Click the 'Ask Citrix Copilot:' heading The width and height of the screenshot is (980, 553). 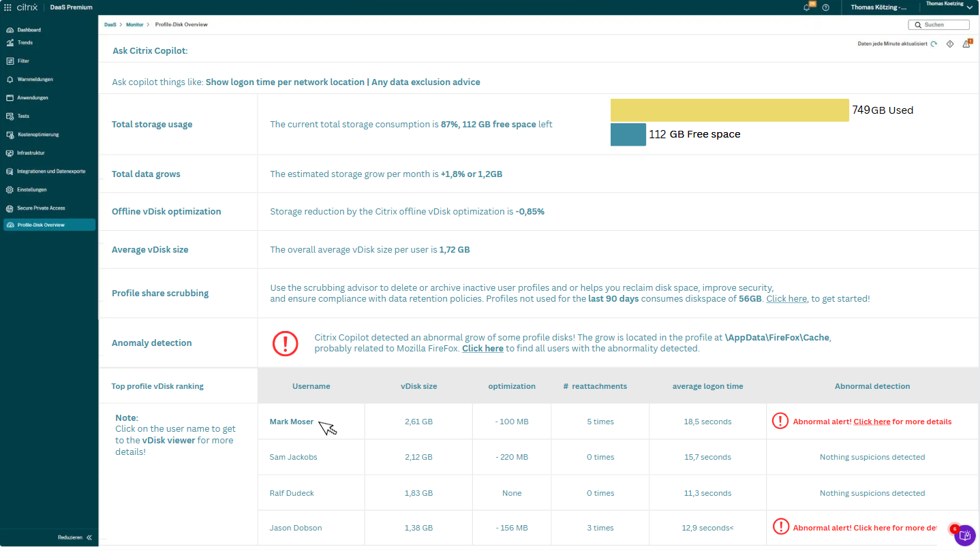click(x=150, y=50)
